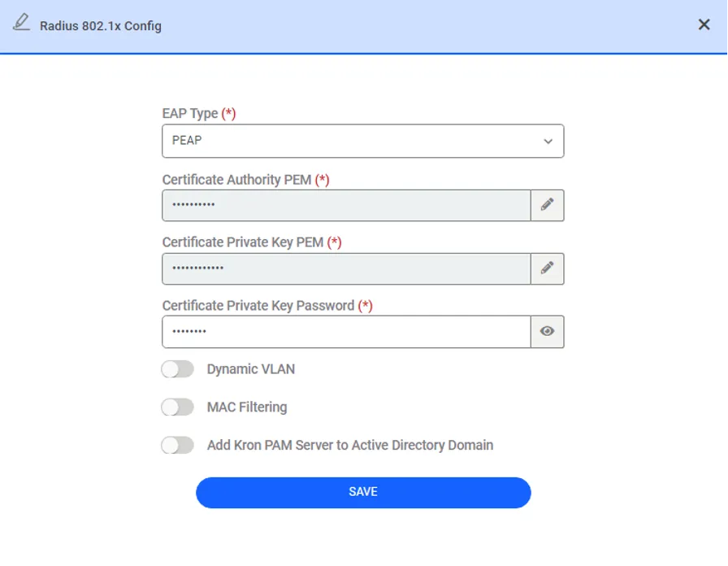Click the Certificate Private Key PEM masked field
The width and height of the screenshot is (728, 566).
[346, 268]
